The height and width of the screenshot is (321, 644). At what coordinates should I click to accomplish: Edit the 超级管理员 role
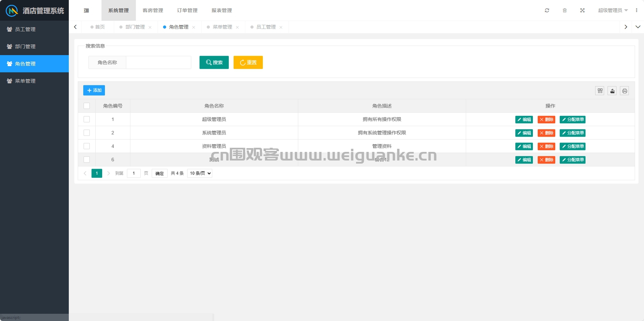click(x=524, y=120)
